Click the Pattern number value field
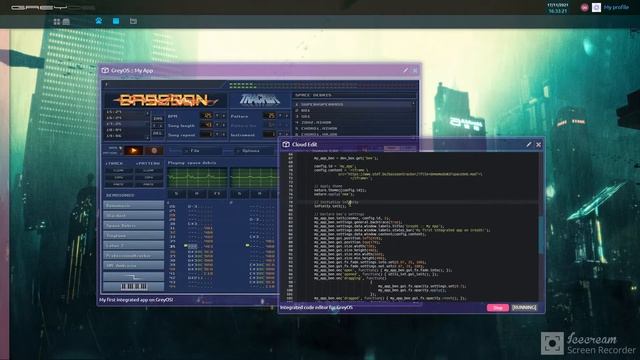The width and height of the screenshot is (640, 360). (269, 116)
